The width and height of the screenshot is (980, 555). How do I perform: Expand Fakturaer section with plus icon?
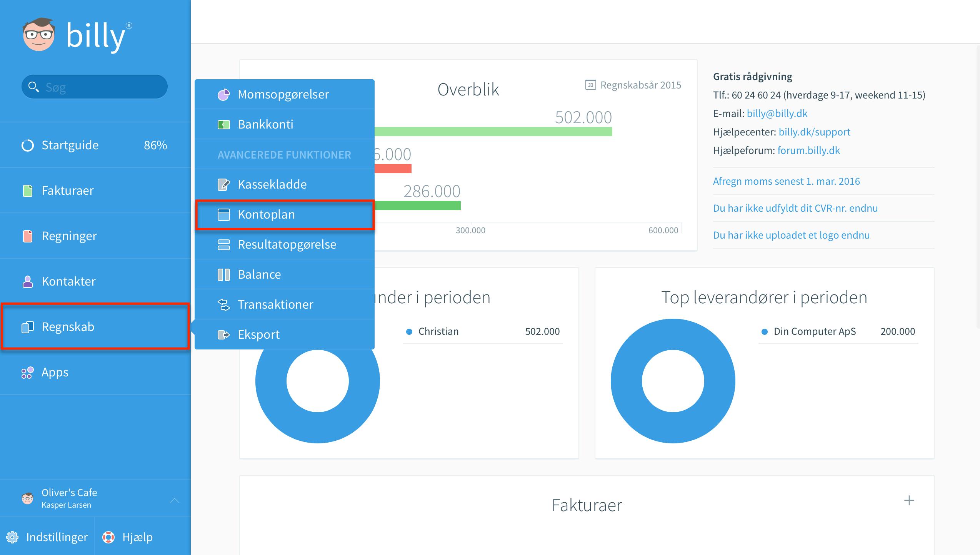(x=909, y=500)
